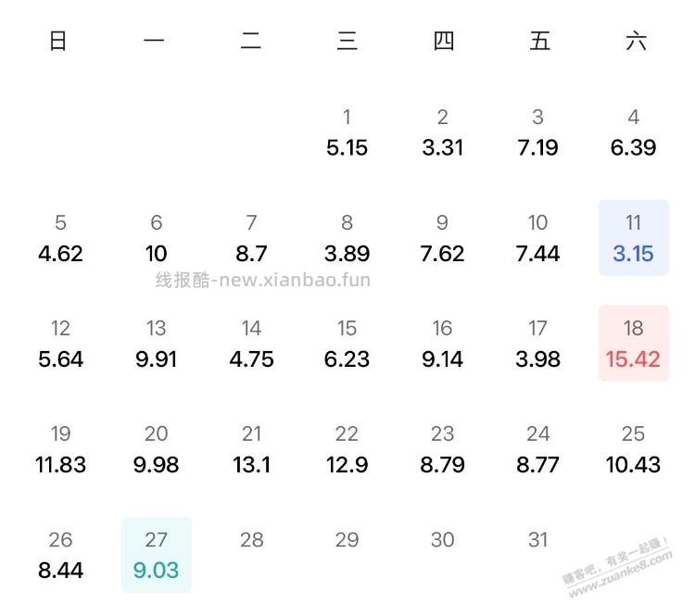Select day 24 with value 8.77

(x=537, y=449)
